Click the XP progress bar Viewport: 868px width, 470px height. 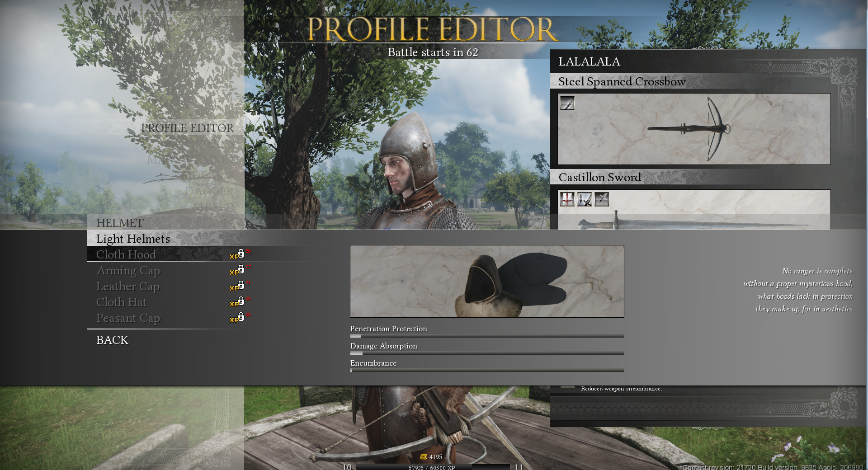click(432, 467)
